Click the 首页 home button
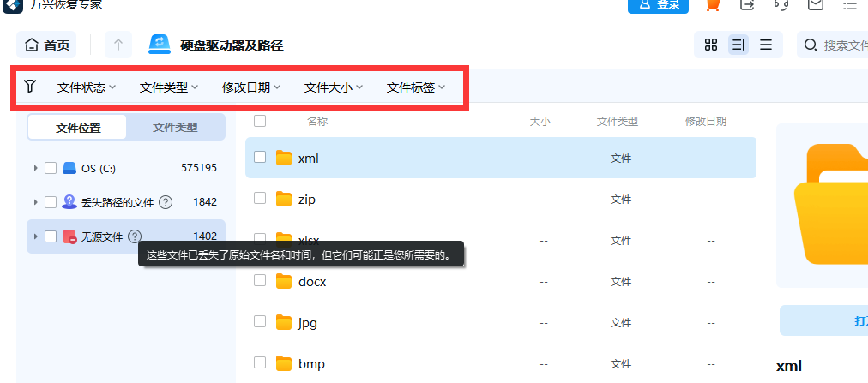 [x=46, y=45]
